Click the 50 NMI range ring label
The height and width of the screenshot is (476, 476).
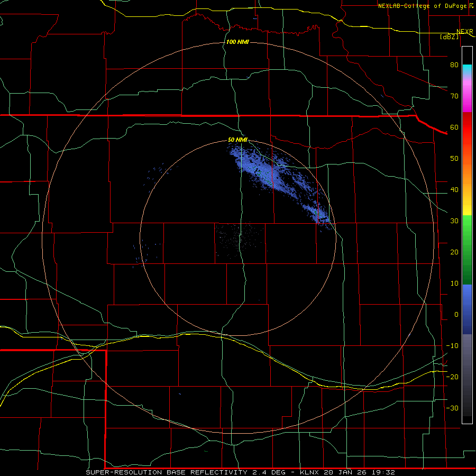(237, 140)
